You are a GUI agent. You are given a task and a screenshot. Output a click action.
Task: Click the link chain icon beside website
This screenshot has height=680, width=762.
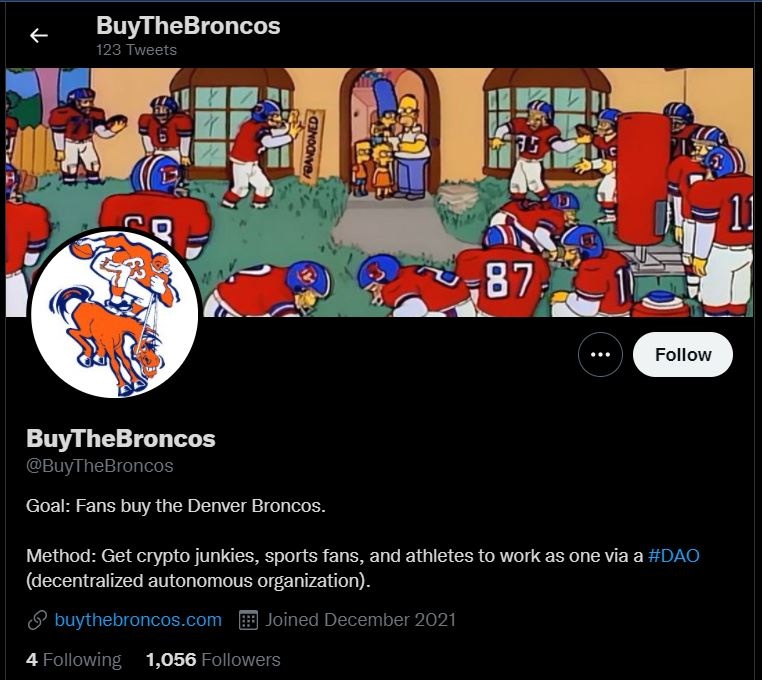click(37, 620)
